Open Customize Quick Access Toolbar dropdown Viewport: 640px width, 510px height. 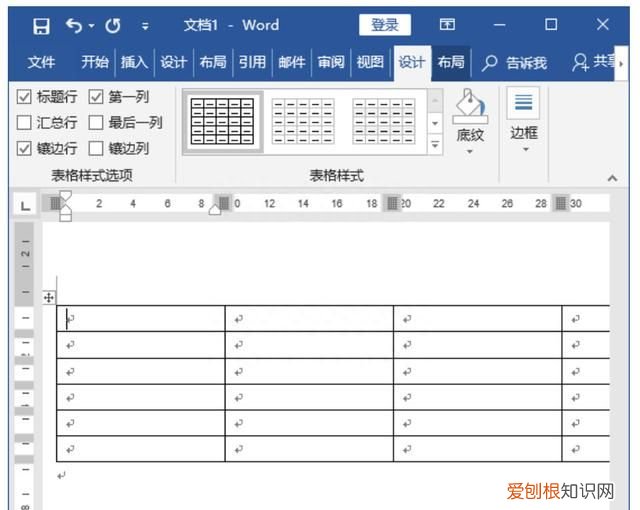click(x=145, y=27)
